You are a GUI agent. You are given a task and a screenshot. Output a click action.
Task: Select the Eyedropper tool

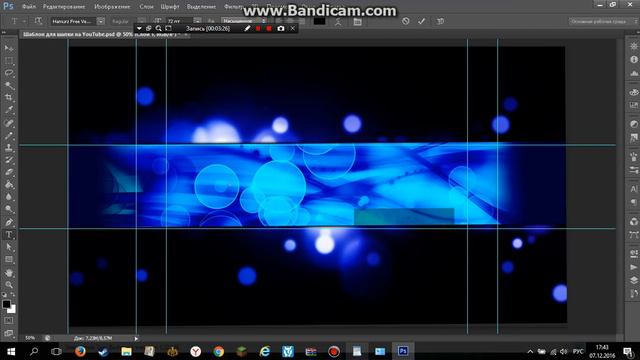[x=9, y=110]
